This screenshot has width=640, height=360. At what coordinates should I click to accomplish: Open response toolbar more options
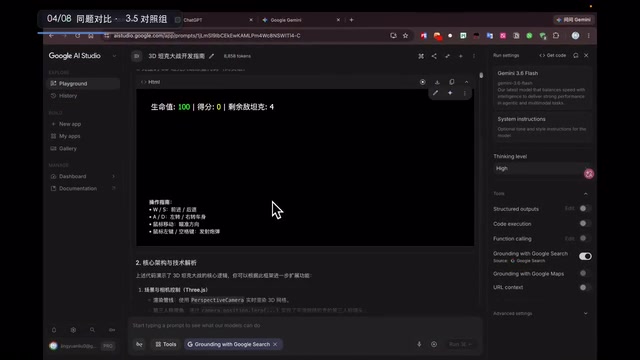464,93
